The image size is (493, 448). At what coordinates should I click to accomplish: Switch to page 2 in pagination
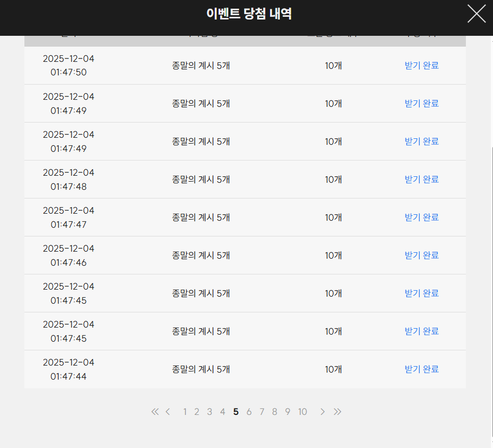tap(197, 412)
